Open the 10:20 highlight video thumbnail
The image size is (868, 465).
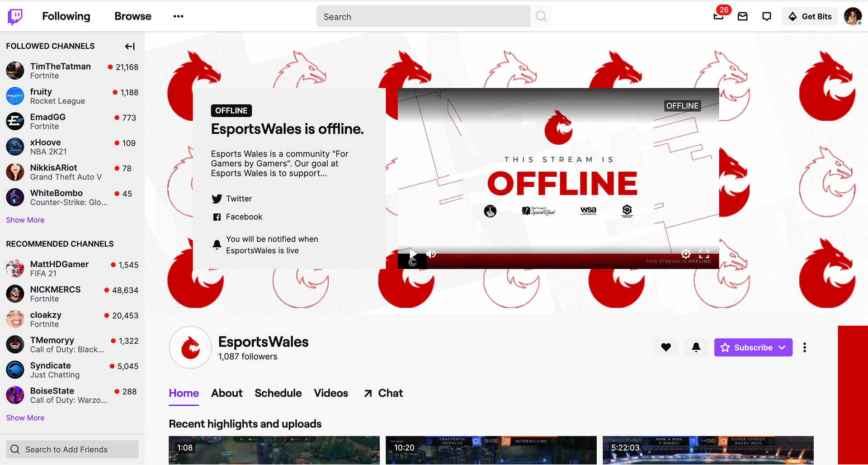point(491,450)
